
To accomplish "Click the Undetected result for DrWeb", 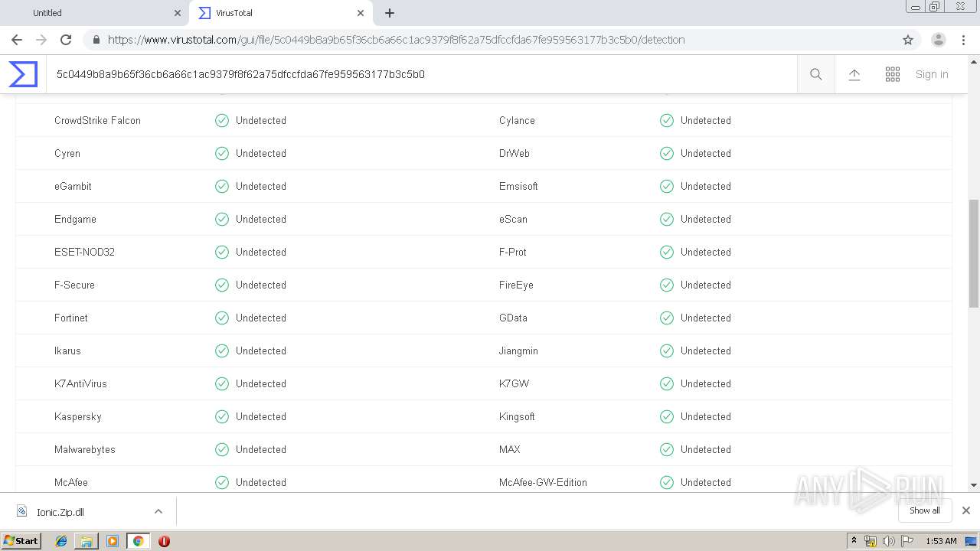I will (x=706, y=153).
